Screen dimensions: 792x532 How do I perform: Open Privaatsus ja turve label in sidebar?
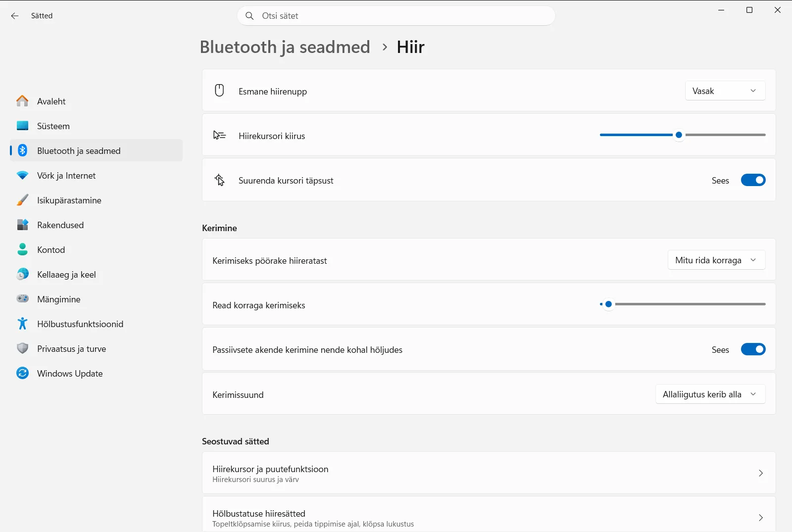72,349
